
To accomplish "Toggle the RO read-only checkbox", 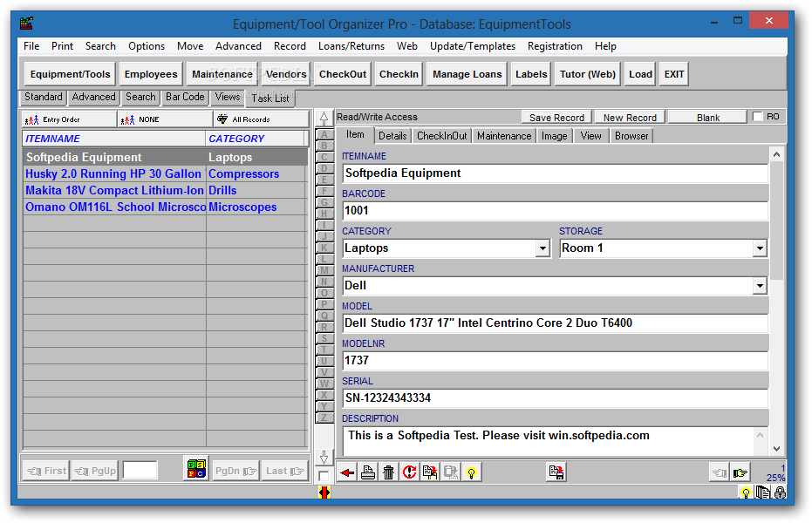I will (758, 117).
